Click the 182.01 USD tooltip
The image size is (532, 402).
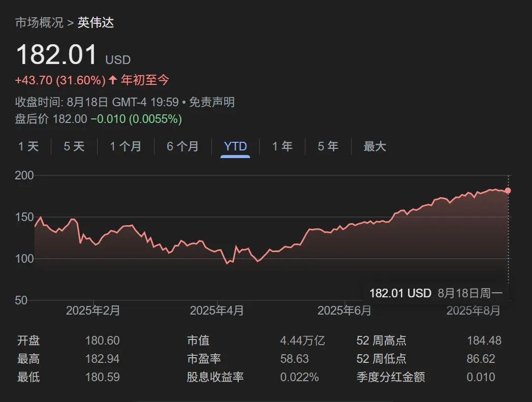click(400, 293)
